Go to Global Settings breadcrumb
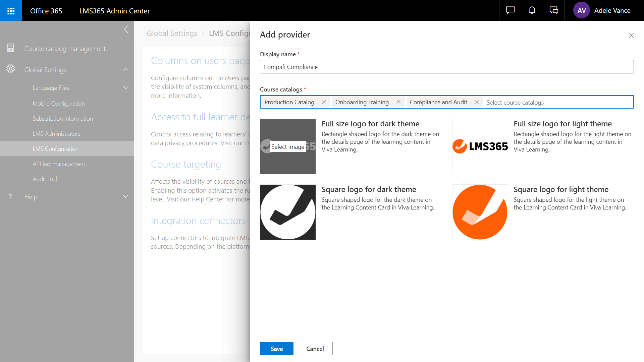Screen dimensions: 644x362 click(172, 33)
